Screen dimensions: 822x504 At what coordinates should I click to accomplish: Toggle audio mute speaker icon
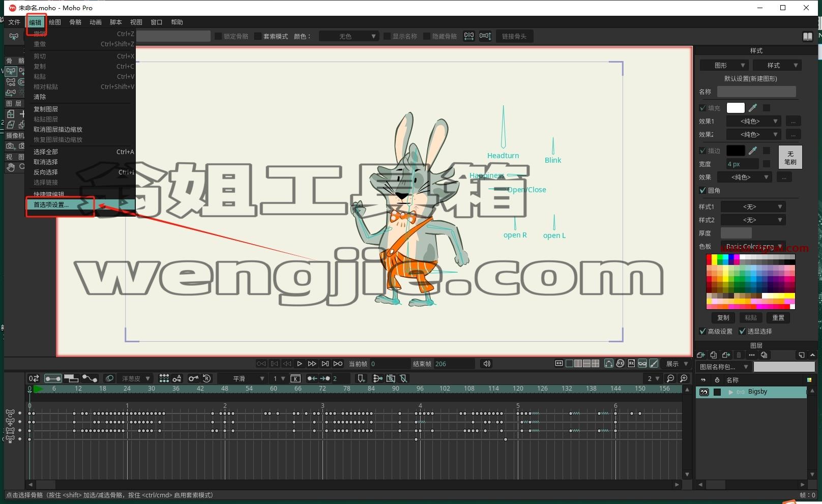tap(487, 364)
